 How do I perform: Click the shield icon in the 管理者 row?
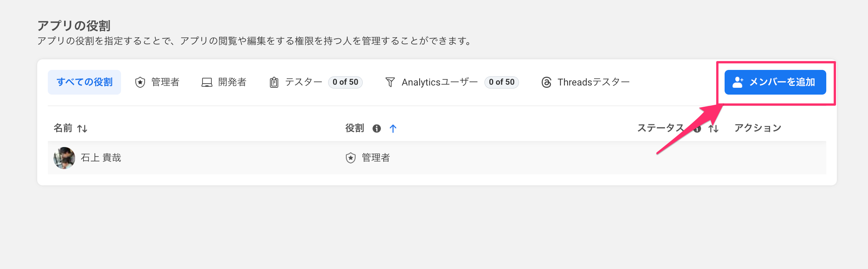[351, 158]
